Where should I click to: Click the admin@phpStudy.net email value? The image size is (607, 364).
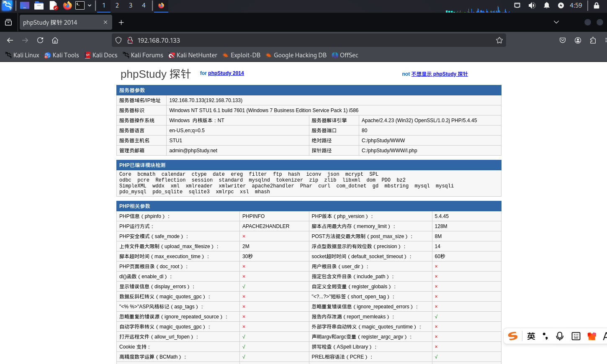193,151
